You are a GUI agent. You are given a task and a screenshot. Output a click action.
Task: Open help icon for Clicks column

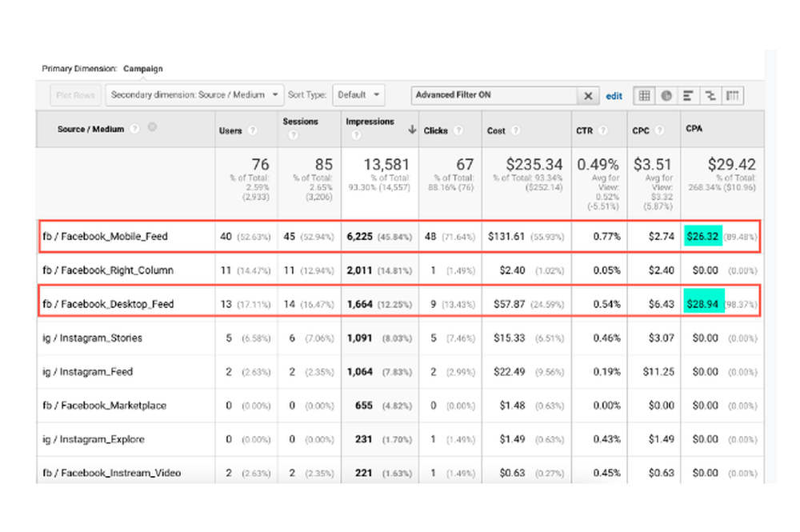point(458,130)
